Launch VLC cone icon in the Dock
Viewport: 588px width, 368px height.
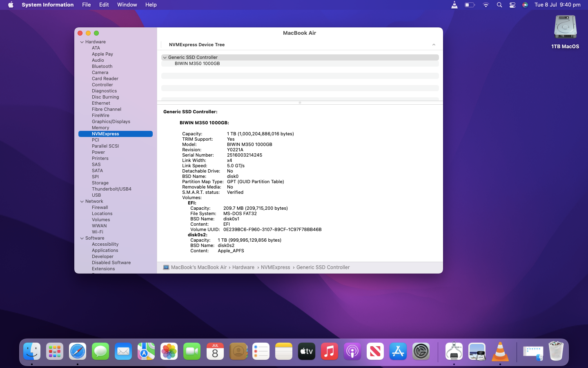tap(500, 351)
